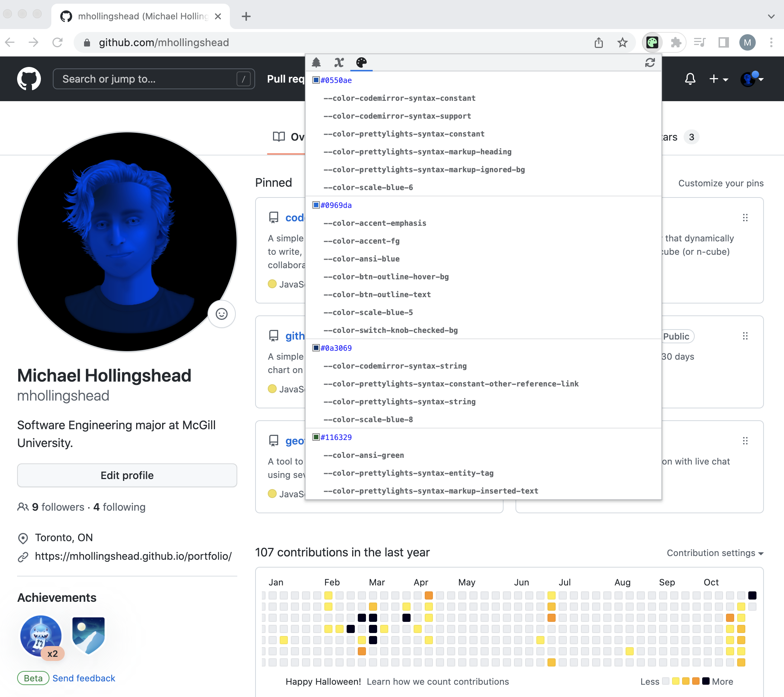Screen dimensions: 784x697
Task: Click the address bar URL
Action: pyautogui.click(x=164, y=42)
